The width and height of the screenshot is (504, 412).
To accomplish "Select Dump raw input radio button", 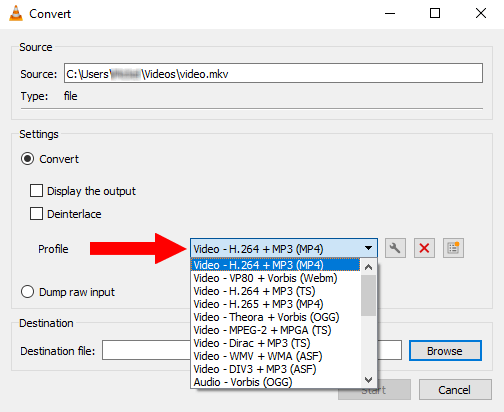I will click(27, 292).
